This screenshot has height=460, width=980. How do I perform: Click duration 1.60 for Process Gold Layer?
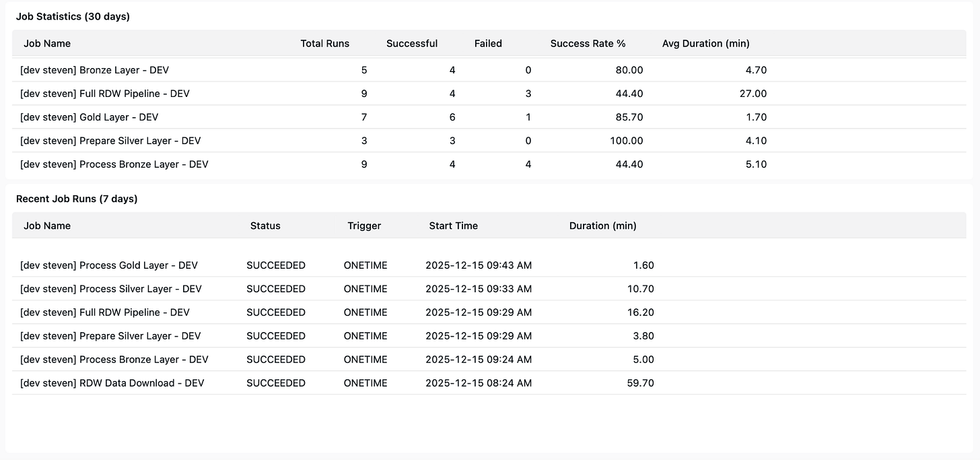click(643, 265)
